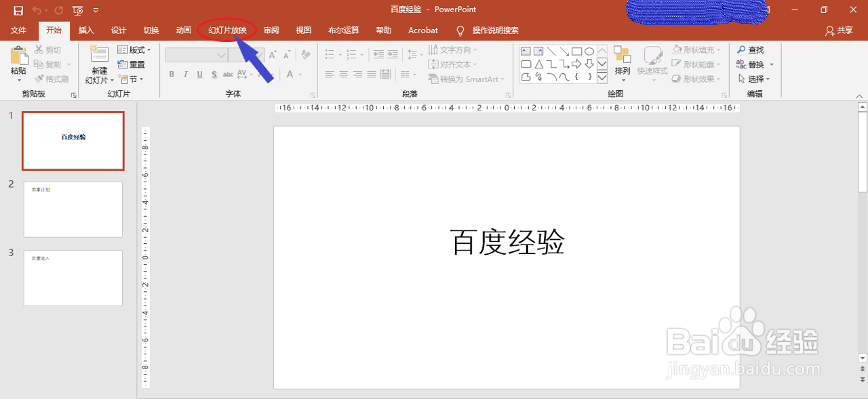Image resolution: width=868 pixels, height=399 pixels.
Task: Clear all text formatting
Action: coord(306,55)
